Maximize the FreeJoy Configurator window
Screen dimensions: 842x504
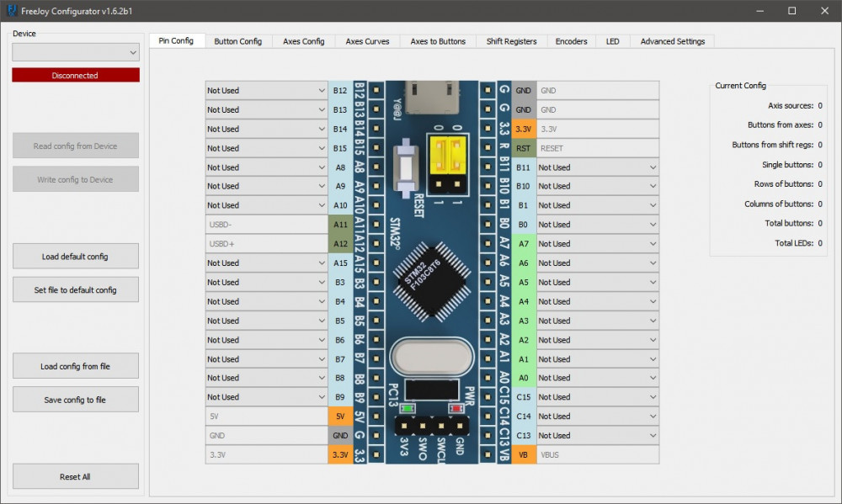(792, 11)
